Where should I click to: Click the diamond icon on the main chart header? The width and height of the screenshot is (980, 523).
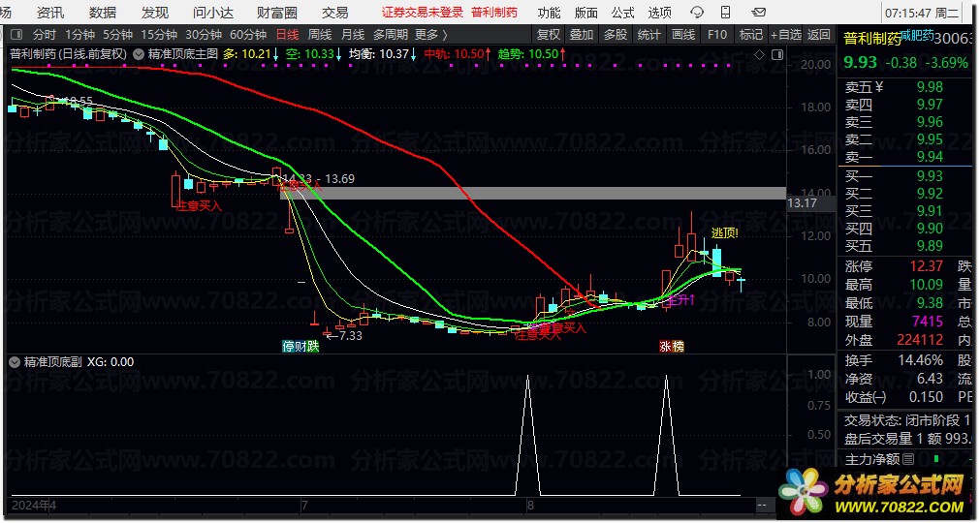tap(759, 55)
